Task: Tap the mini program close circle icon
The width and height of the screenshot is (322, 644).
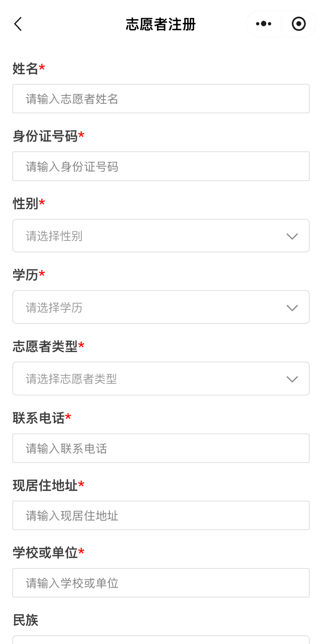Action: coord(298,24)
